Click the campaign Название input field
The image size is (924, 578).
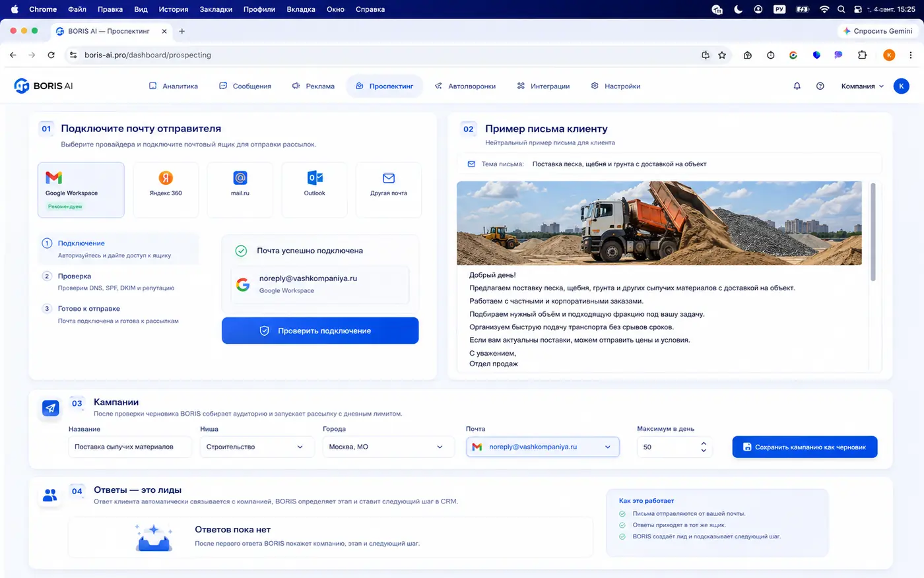coord(130,447)
